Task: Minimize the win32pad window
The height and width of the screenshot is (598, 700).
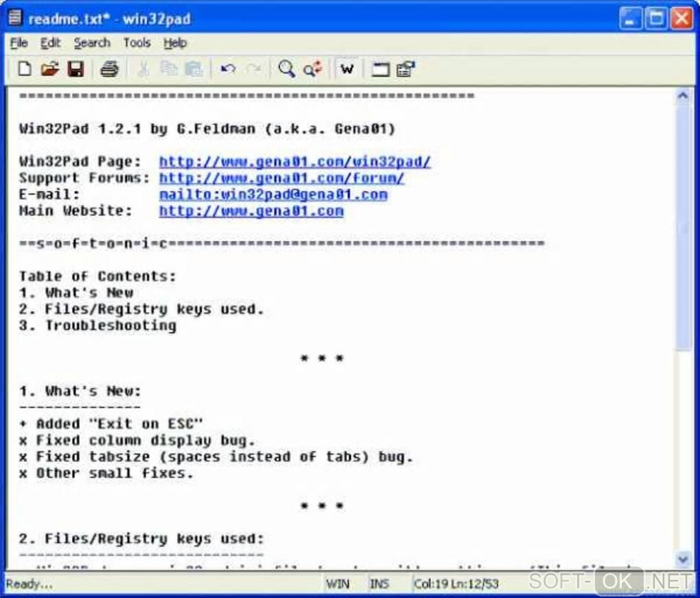Action: click(631, 19)
